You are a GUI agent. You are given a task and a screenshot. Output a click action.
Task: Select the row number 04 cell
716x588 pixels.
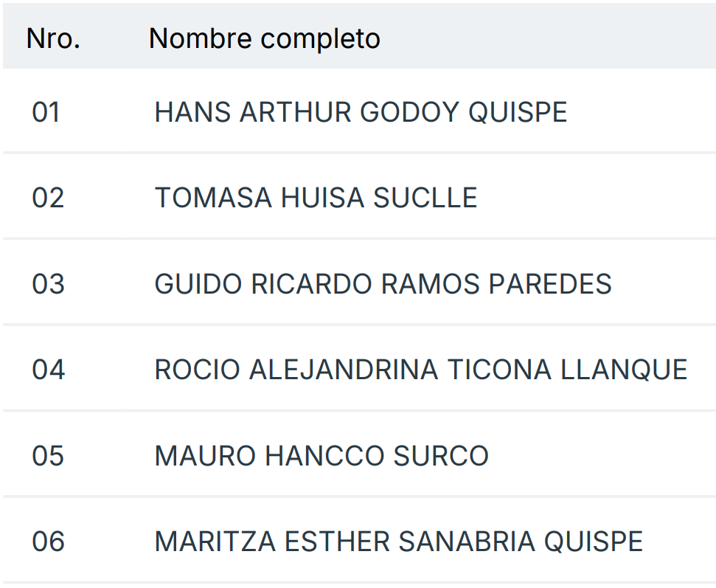click(48, 370)
